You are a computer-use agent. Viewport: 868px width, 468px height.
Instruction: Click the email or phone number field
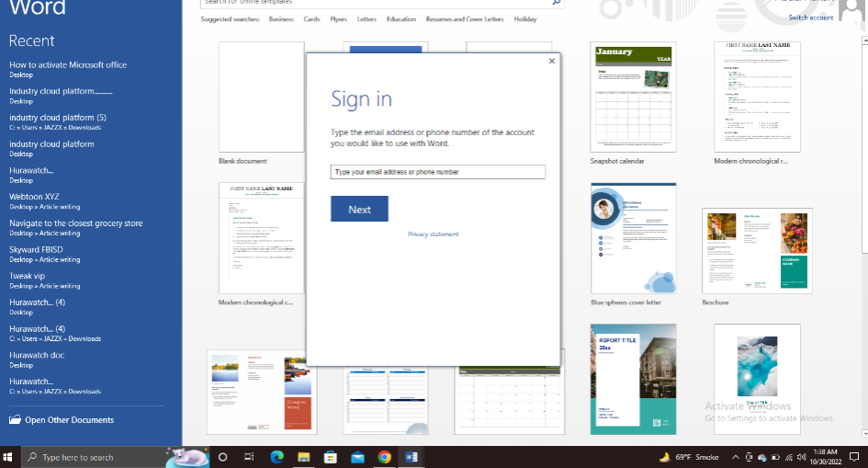(x=438, y=172)
